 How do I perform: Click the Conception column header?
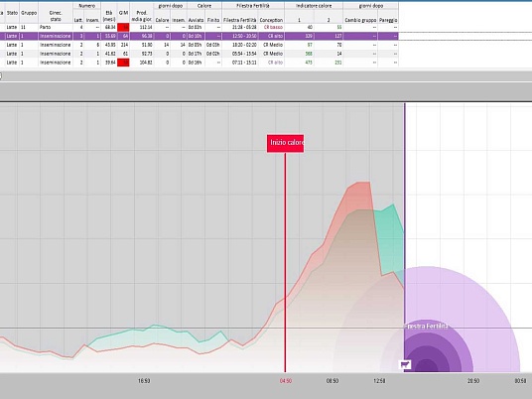[x=271, y=20]
